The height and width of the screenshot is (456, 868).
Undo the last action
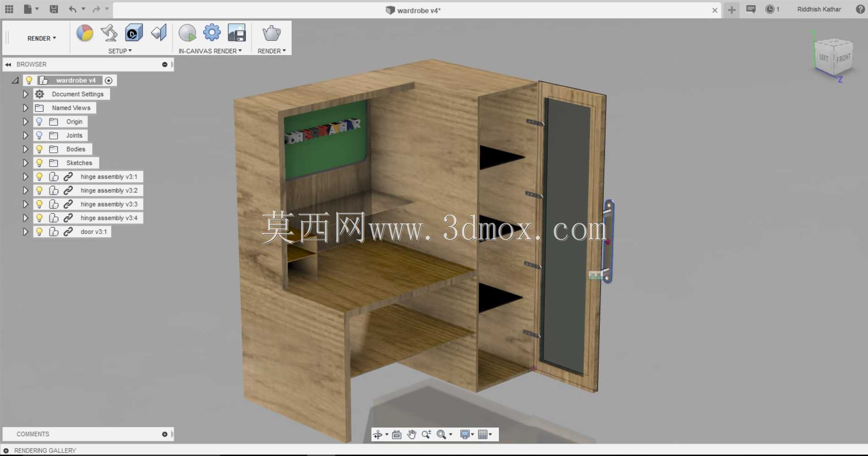[x=72, y=9]
